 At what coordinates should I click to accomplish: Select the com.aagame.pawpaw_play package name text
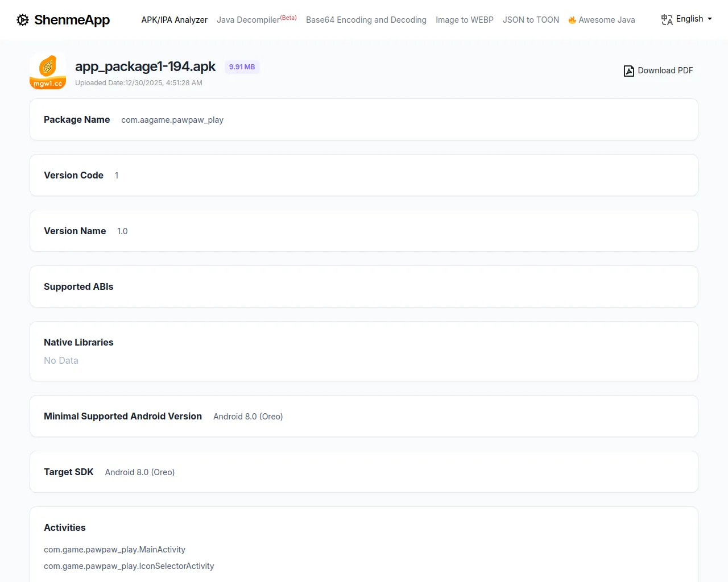click(172, 120)
